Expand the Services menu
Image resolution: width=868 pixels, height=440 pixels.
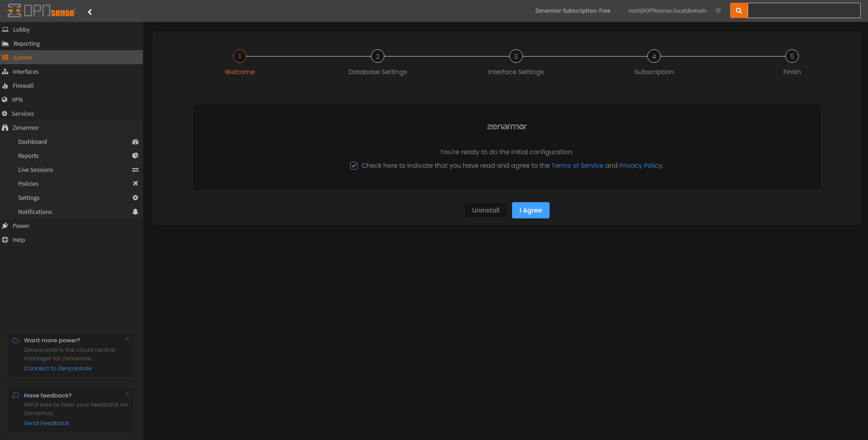tap(71, 114)
